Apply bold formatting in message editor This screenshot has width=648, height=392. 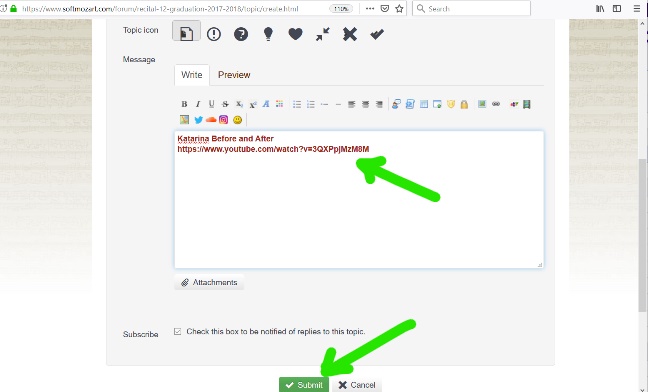(184, 104)
